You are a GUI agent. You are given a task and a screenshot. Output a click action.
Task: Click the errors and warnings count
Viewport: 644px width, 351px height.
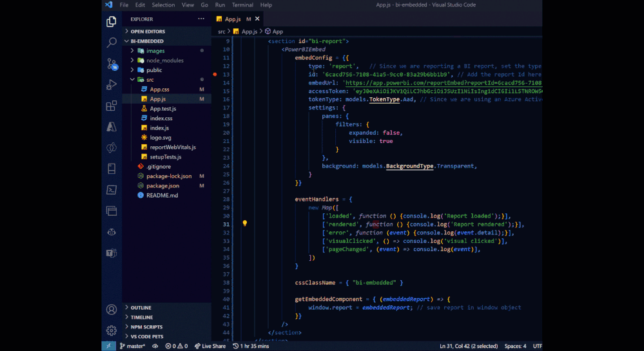click(177, 346)
